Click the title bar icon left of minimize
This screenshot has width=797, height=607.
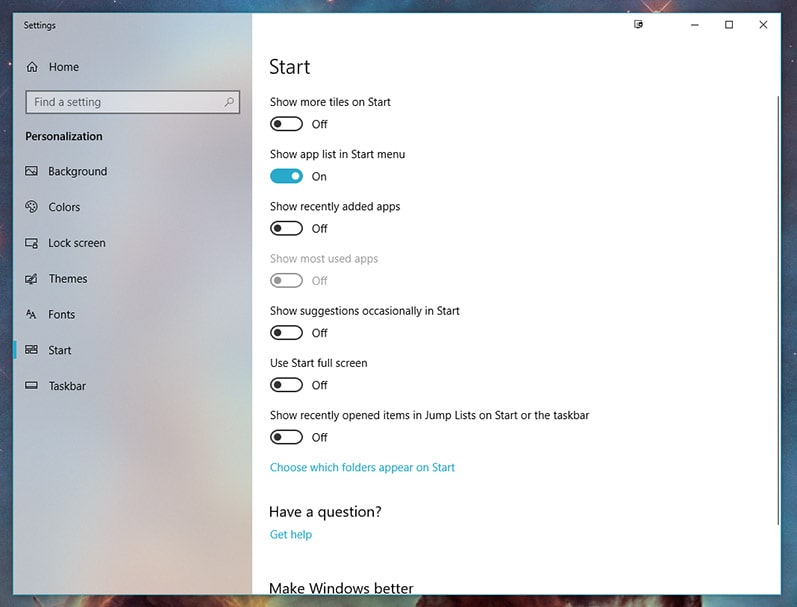pos(638,24)
